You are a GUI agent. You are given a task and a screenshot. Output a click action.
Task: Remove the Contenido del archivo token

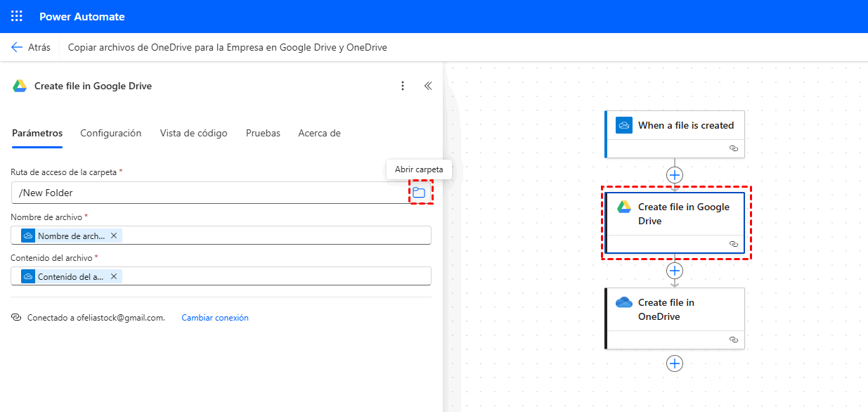(114, 276)
